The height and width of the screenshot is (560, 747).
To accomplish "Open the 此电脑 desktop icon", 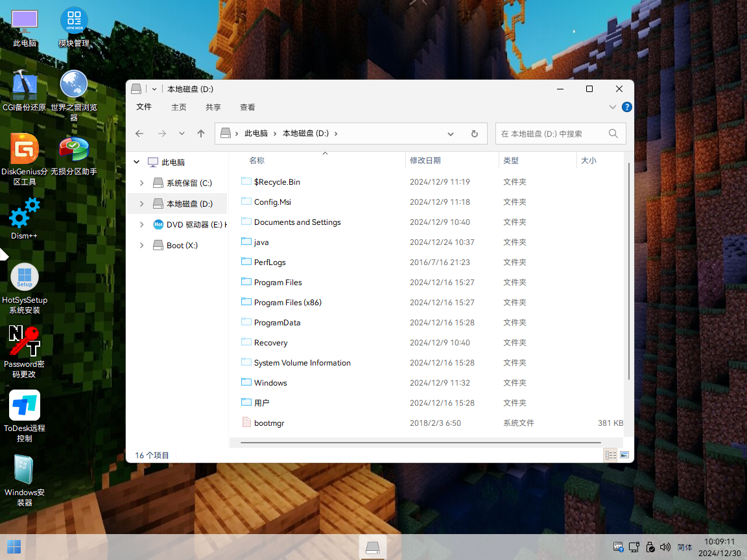I will 24,29.
